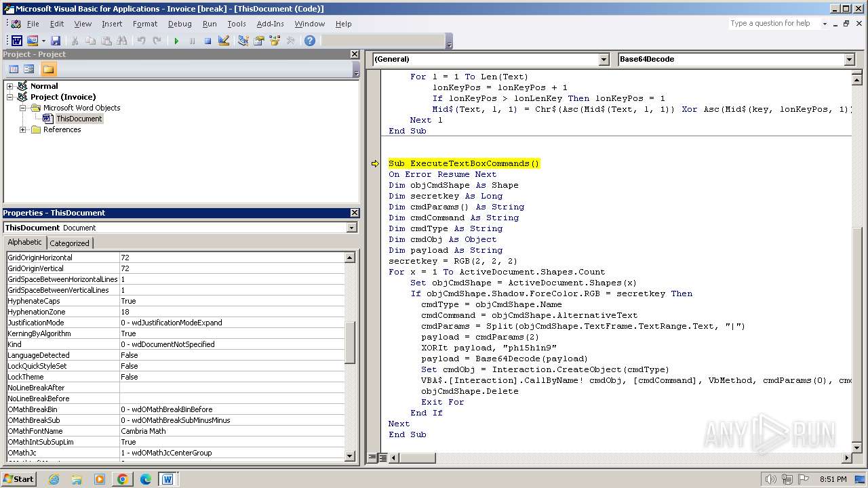Open Visual Basic Help icon
868x488 pixels.
coord(310,41)
